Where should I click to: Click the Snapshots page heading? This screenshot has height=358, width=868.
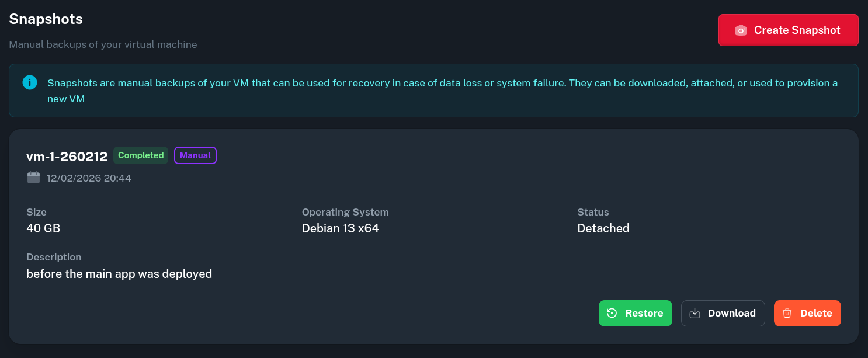click(46, 19)
